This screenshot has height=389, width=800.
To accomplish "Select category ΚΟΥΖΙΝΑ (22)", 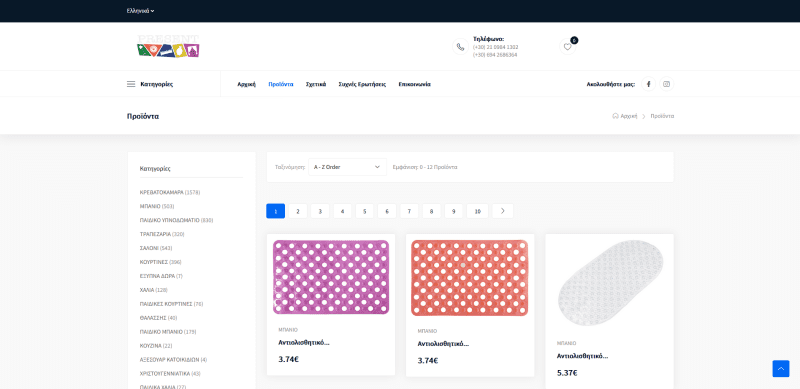I will point(156,346).
